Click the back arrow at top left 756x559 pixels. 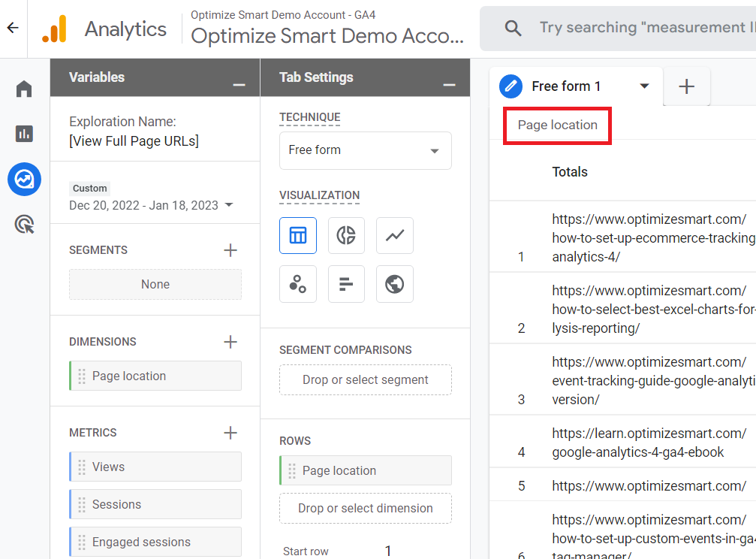11,28
